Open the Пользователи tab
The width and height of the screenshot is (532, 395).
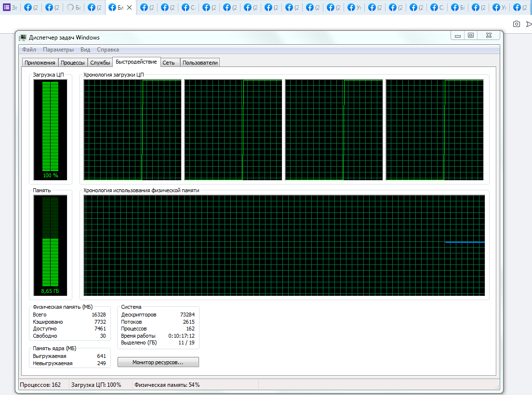200,63
